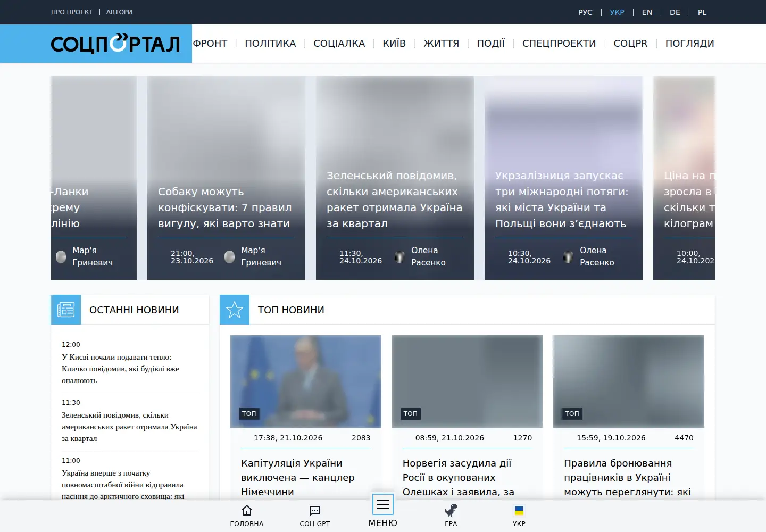Open ПРО ПРОЕКТ page
Screen dimensions: 766x532
(72, 12)
